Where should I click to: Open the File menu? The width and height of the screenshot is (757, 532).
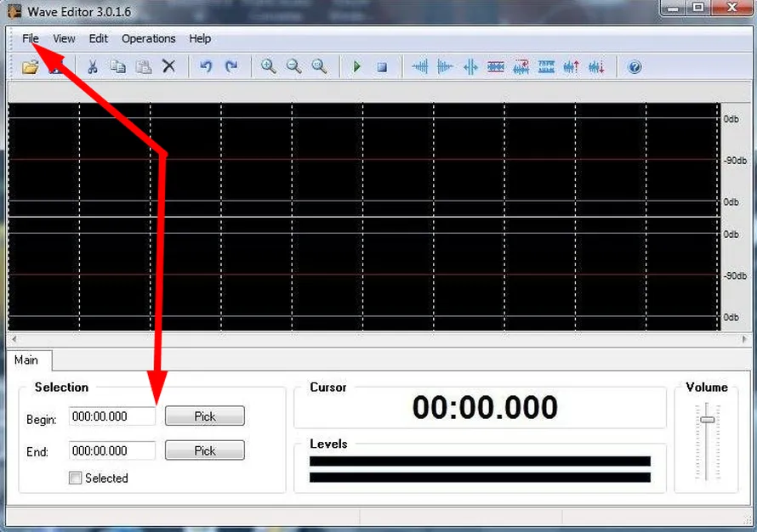30,38
